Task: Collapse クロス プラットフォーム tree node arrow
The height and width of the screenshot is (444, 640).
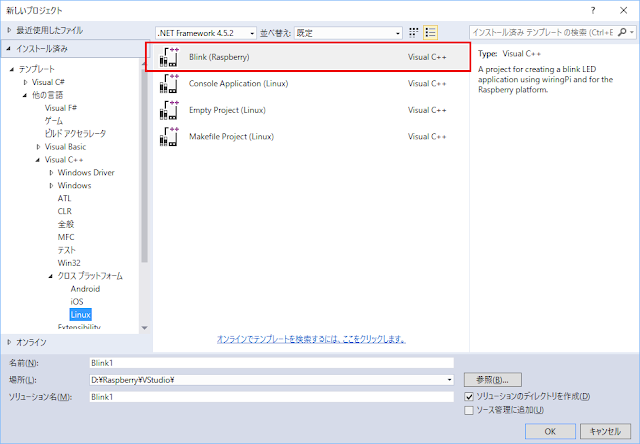Action: click(51, 276)
